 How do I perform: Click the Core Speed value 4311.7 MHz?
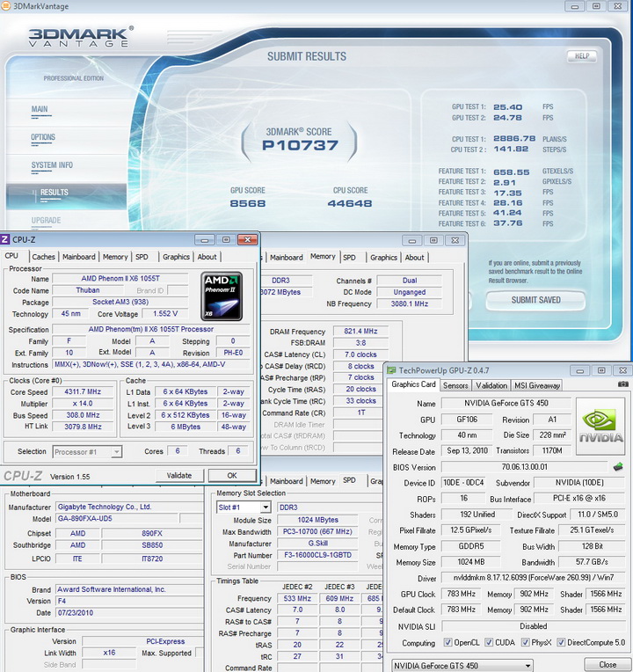point(83,391)
